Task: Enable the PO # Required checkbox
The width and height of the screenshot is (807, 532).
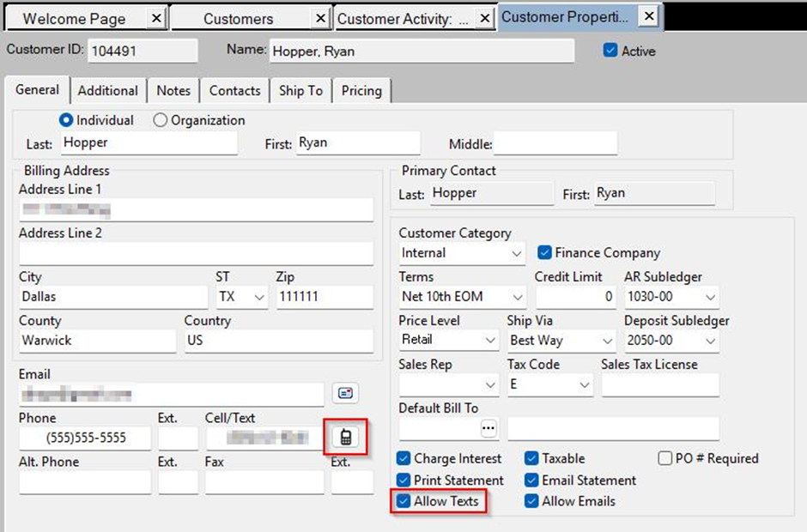Action: tap(664, 458)
